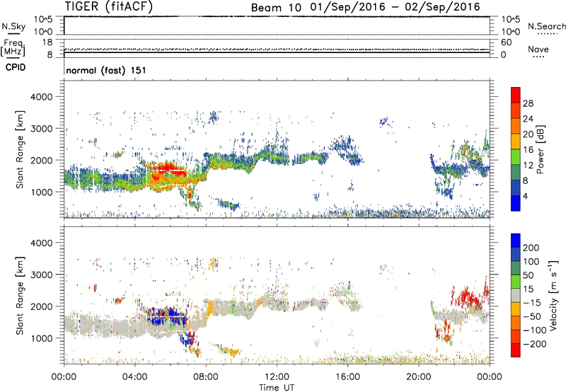Screen dimensions: 566x392
Task: Click the 4000 range tick in velocity panel
Action: click(x=41, y=243)
